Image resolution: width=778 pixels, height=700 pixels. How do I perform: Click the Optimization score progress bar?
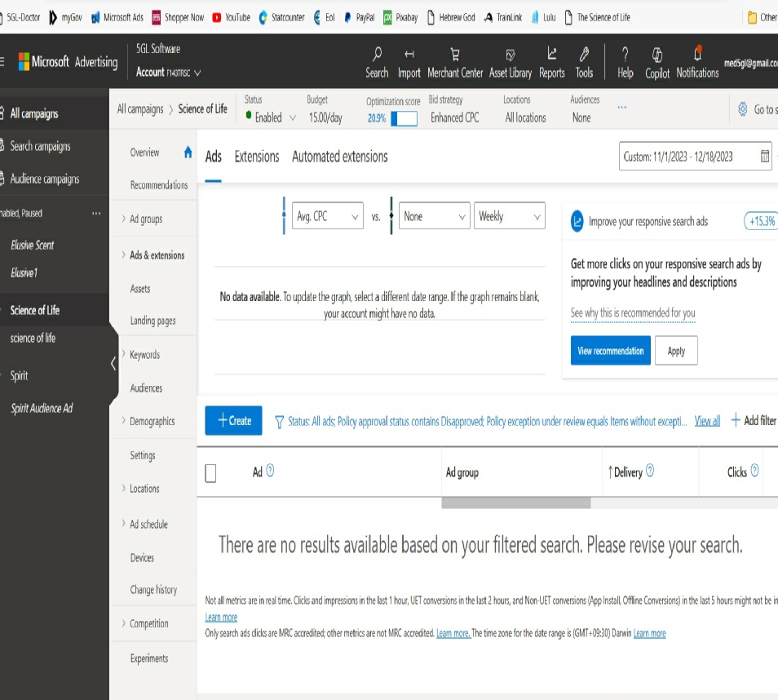coord(404,118)
